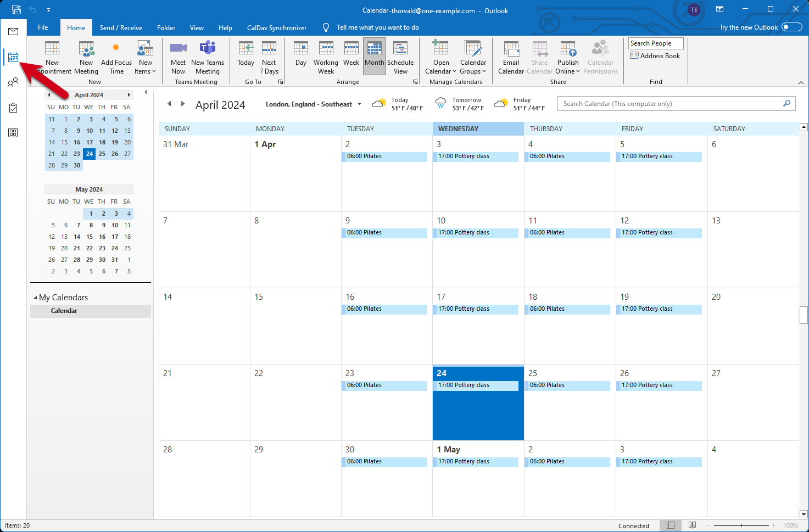This screenshot has height=532, width=809.
Task: Click Email Calendar in Share group
Action: (x=511, y=58)
